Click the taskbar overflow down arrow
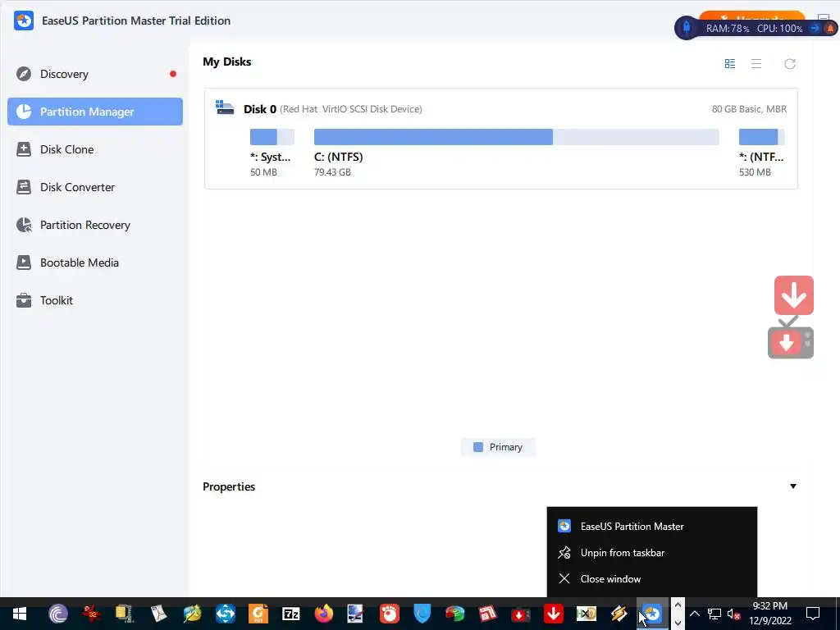Image resolution: width=840 pixels, height=630 pixels. tap(677, 623)
